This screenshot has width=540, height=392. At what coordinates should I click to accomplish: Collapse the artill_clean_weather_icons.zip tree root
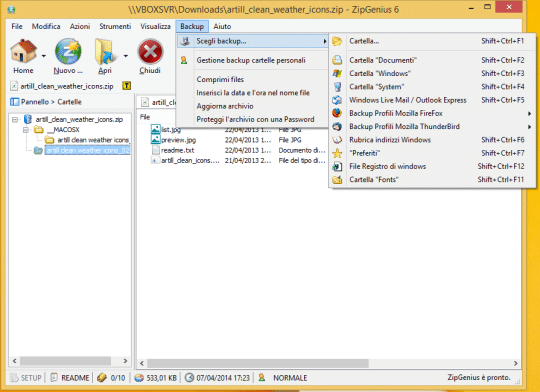[15, 120]
